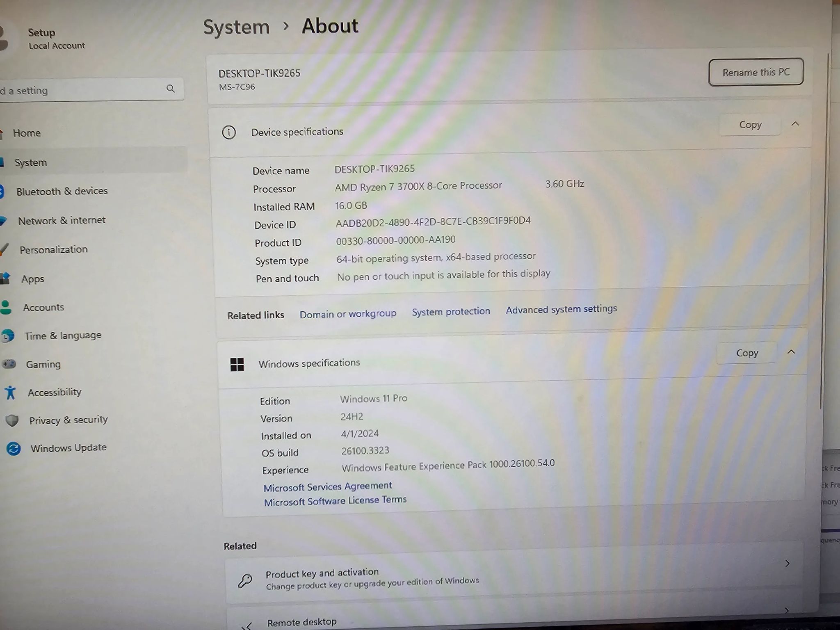Open System protection link

451,311
